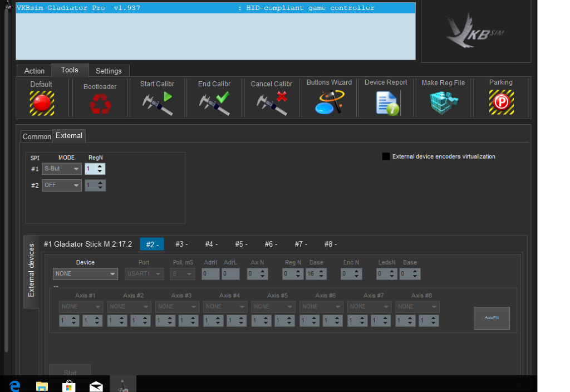Viewport: 570px width, 392px height.
Task: Click the Default red button icon
Action: (42, 103)
